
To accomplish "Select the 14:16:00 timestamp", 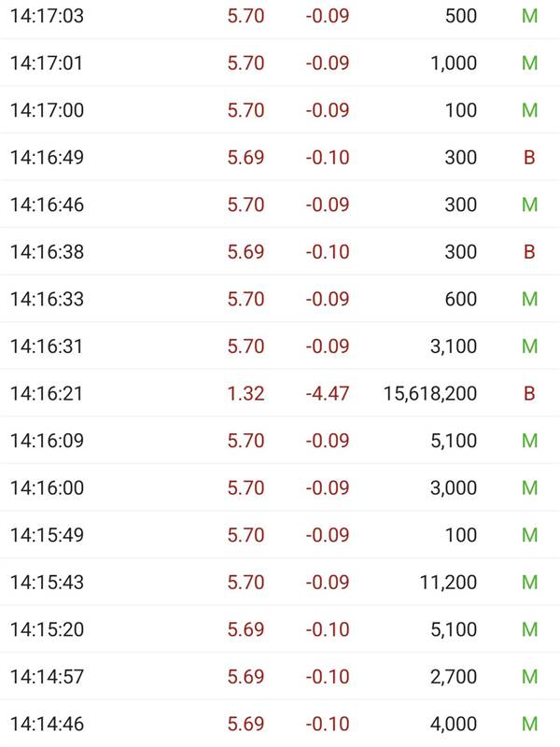I will click(x=47, y=487).
